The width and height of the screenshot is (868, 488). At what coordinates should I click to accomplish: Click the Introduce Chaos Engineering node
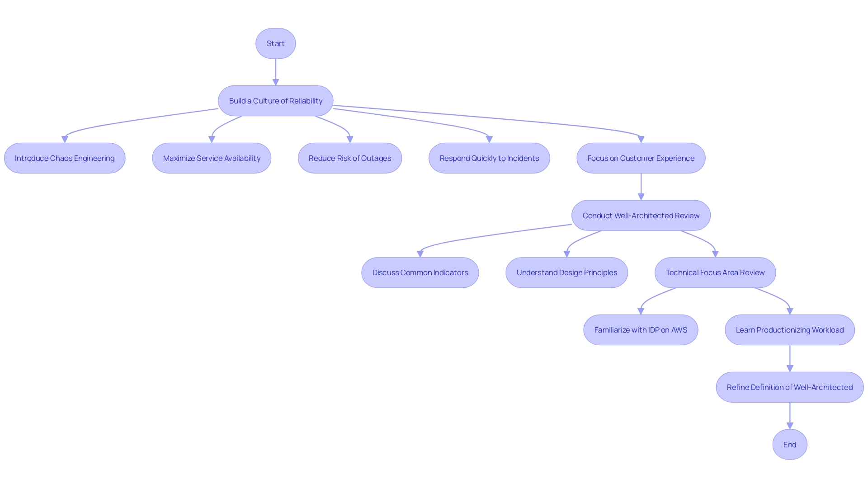pyautogui.click(x=64, y=158)
